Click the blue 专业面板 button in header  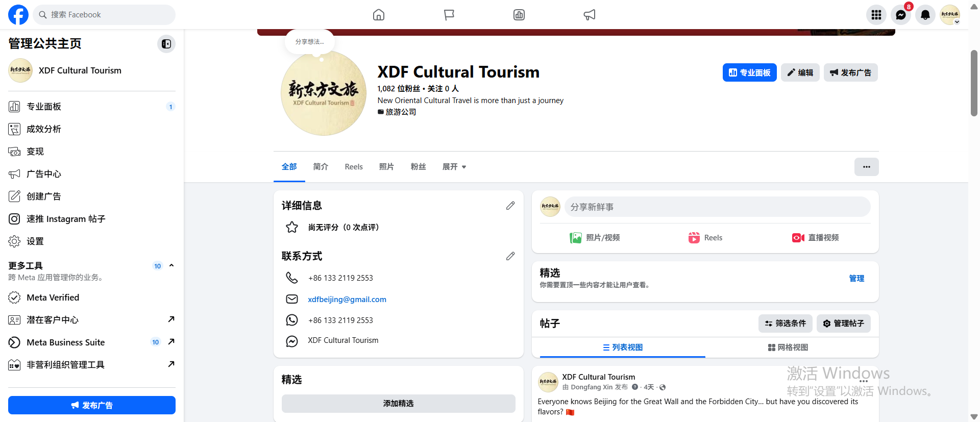pyautogui.click(x=749, y=72)
